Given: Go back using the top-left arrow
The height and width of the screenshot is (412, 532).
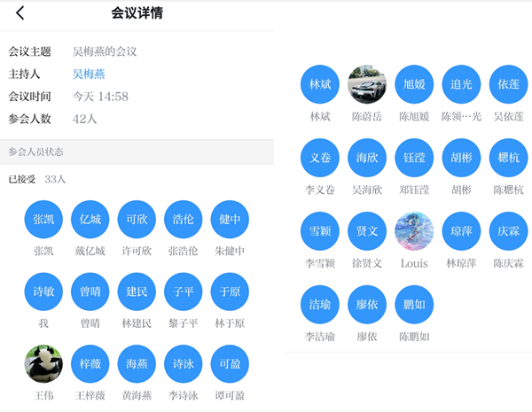Looking at the screenshot, I should click(x=20, y=13).
